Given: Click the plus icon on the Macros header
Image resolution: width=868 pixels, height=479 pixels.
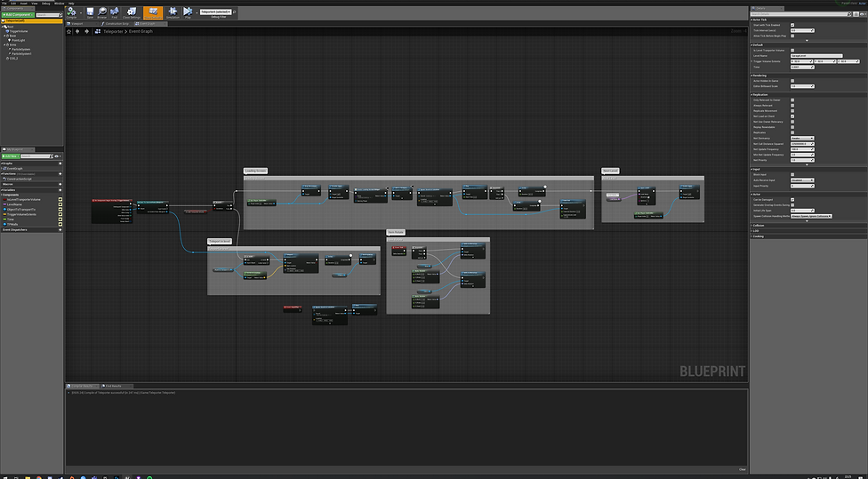Looking at the screenshot, I should (x=60, y=184).
